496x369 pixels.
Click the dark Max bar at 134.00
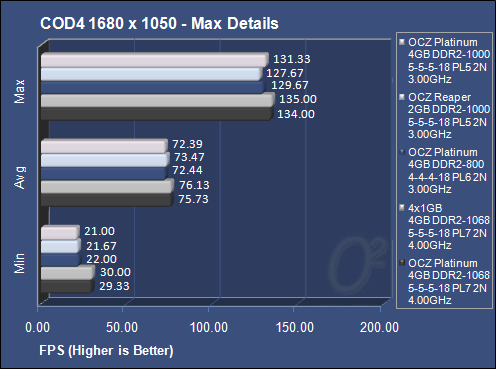[157, 114]
